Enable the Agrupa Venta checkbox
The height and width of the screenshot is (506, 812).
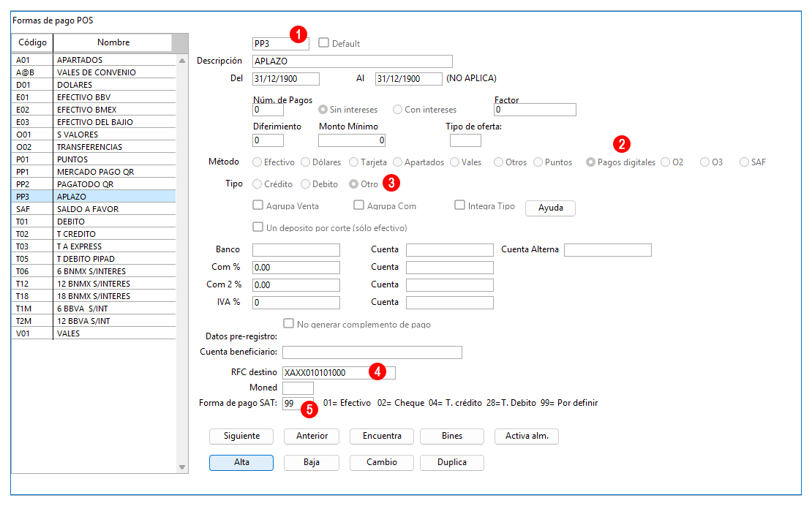[258, 205]
